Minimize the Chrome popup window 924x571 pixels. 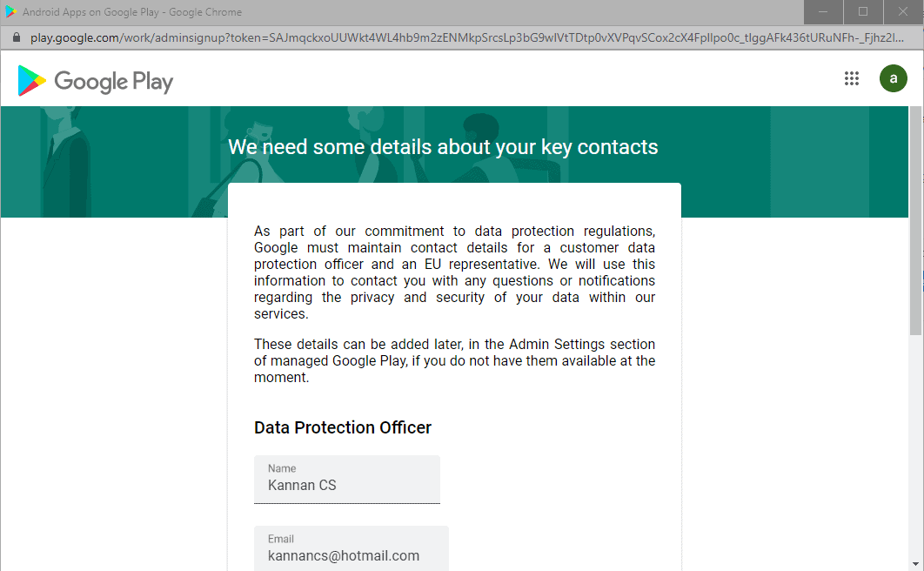click(823, 12)
